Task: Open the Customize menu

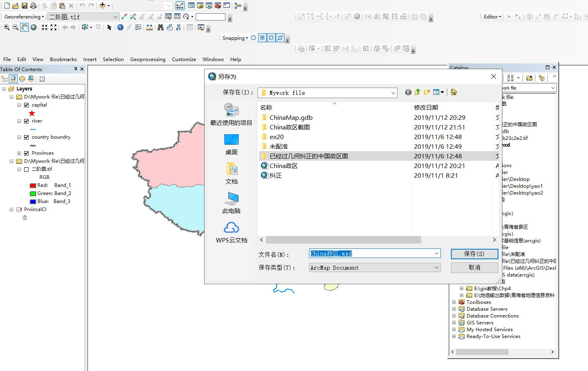Action: coord(184,59)
